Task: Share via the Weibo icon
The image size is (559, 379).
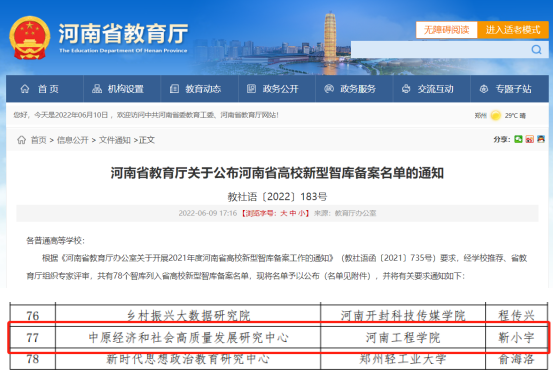Action: [x=529, y=139]
